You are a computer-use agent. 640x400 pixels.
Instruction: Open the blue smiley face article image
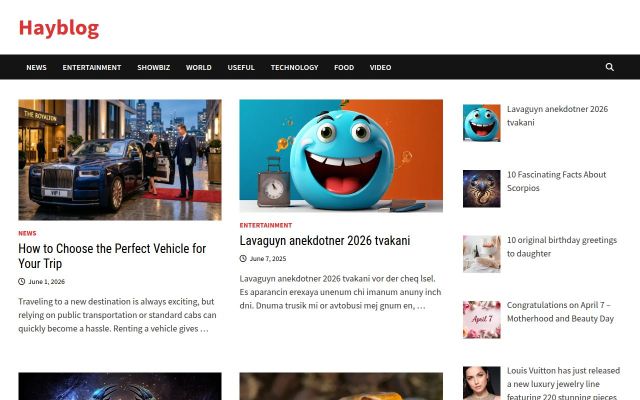[341, 156]
